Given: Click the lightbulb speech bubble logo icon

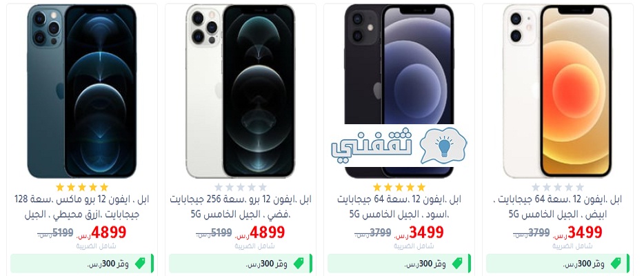Looking at the screenshot, I should click(443, 146).
